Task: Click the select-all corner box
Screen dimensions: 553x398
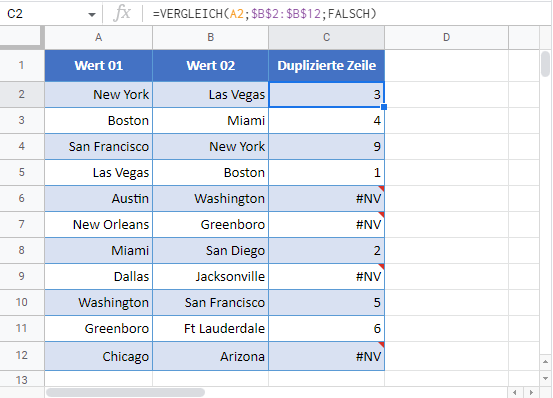Action: coord(22,37)
